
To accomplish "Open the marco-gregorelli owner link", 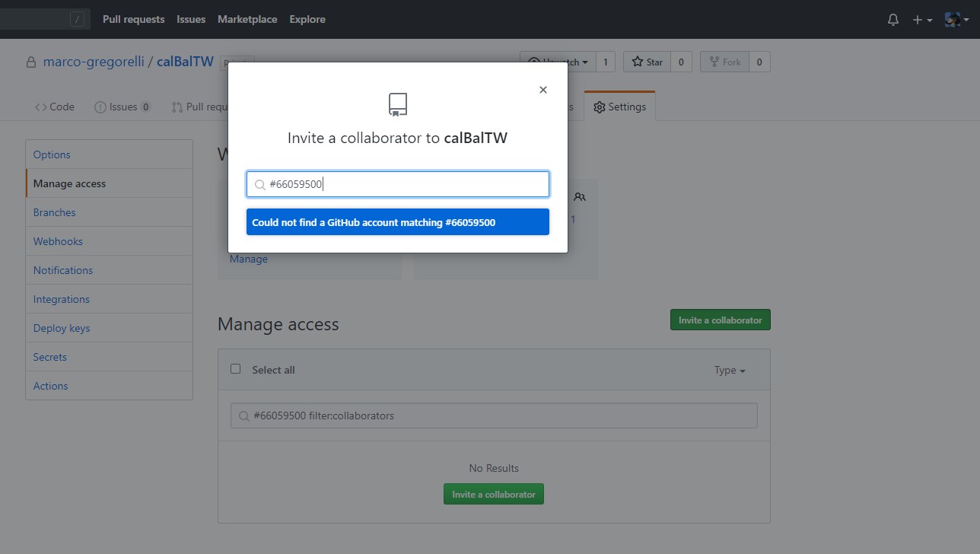I will (94, 62).
